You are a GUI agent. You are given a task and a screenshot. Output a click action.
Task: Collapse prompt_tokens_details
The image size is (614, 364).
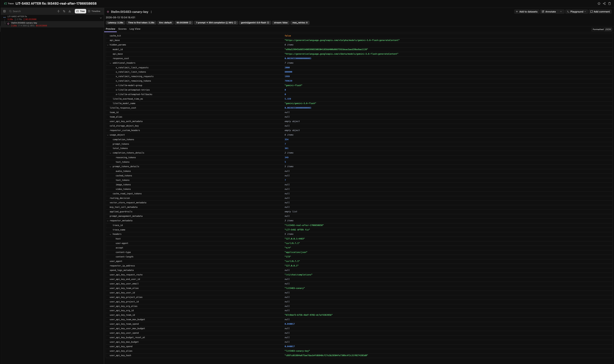111,167
